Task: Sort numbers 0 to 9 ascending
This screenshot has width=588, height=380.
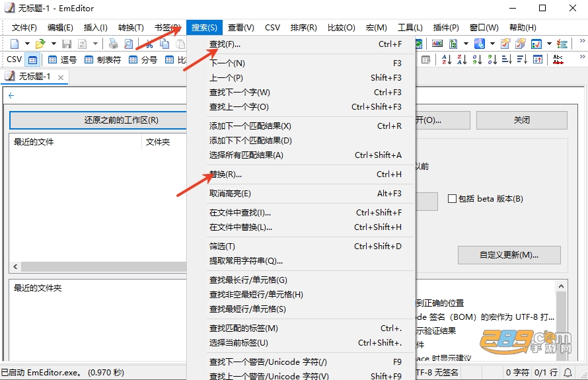Action: pyautogui.click(x=477, y=59)
